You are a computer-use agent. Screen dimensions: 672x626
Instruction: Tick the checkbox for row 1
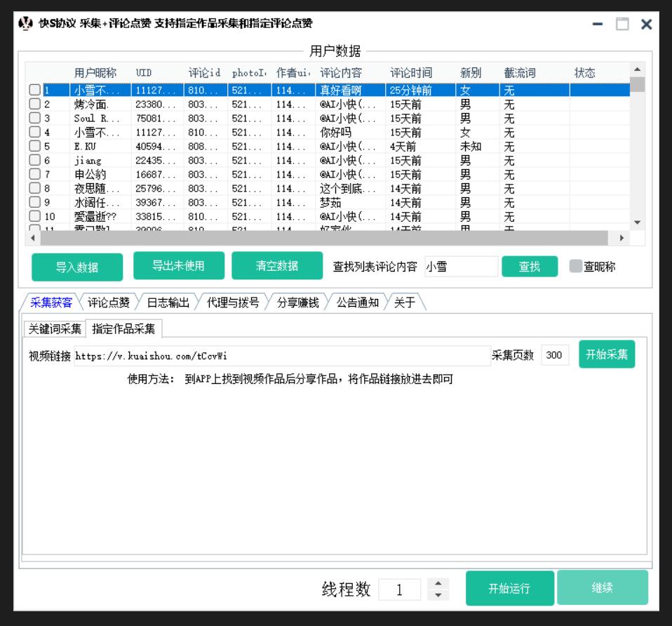tap(34, 91)
